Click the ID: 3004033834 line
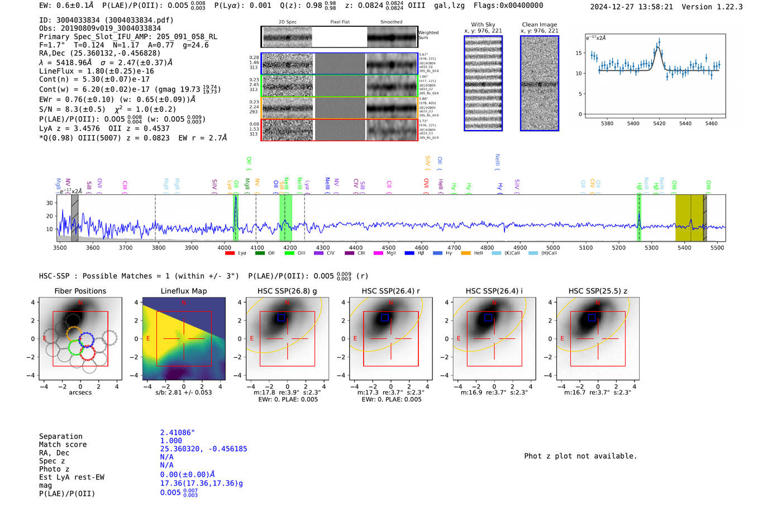Screen dimensions: 782x532 [x=106, y=20]
